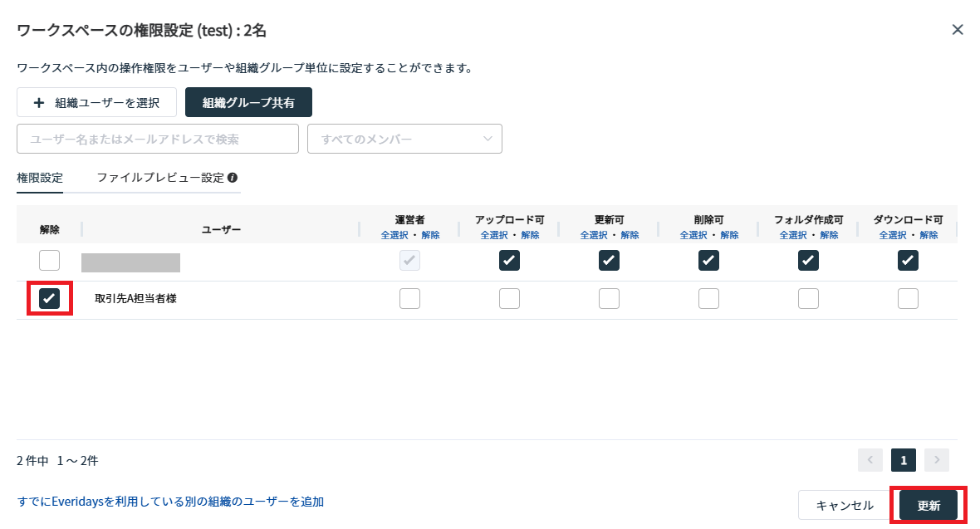The width and height of the screenshot is (980, 529).
Task: Clear all under 削除可 column
Action: click(x=729, y=235)
